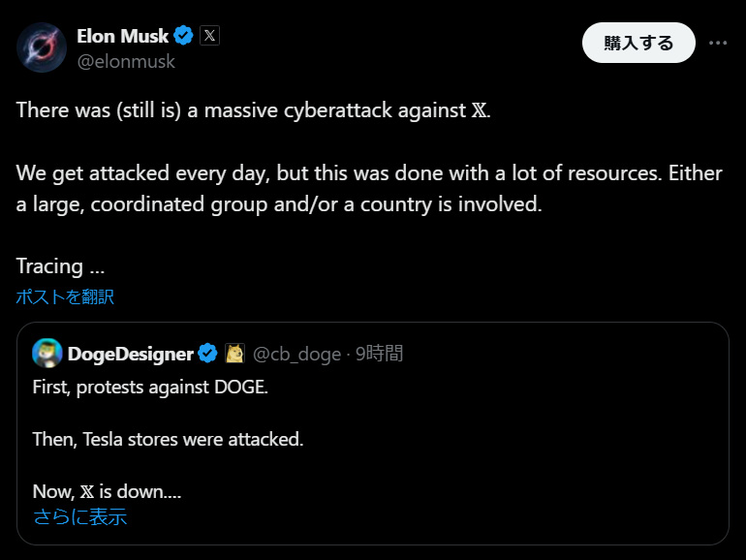Viewport: 746px width, 560px height.
Task: Click DogeDesigner's blue verified checkmark
Action: pos(208,354)
